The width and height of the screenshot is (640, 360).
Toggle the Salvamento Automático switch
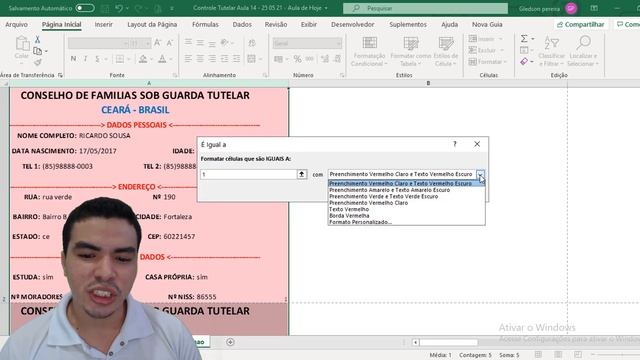click(85, 8)
